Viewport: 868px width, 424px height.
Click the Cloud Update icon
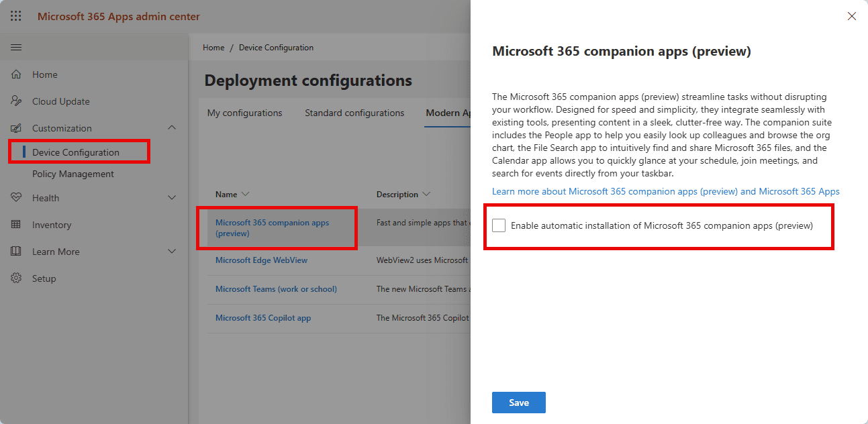pyautogui.click(x=17, y=101)
